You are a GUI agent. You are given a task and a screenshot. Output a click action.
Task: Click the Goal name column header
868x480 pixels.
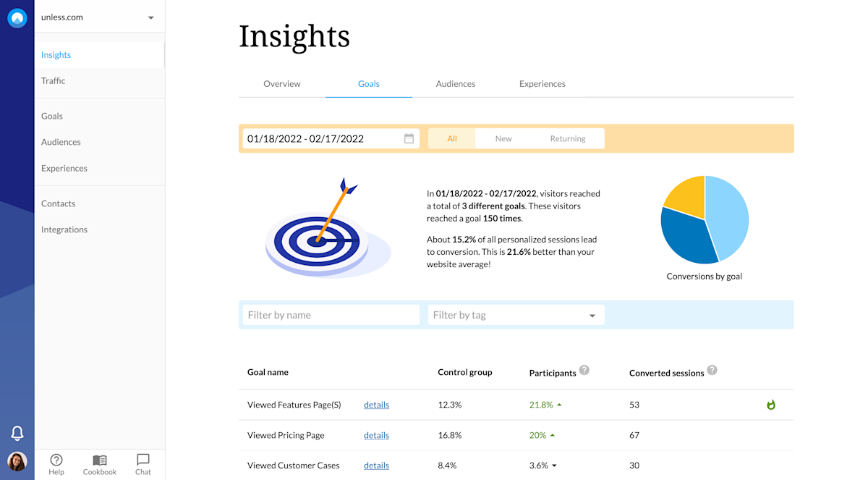pos(268,372)
